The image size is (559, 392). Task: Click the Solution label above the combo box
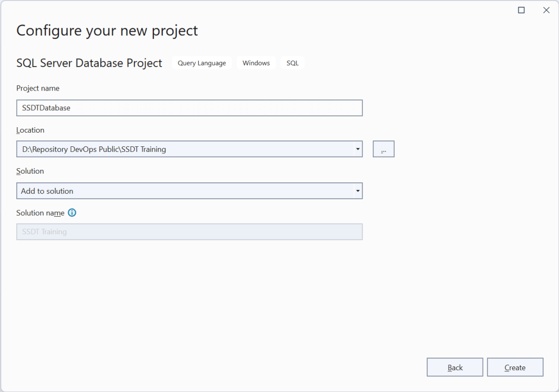click(29, 171)
